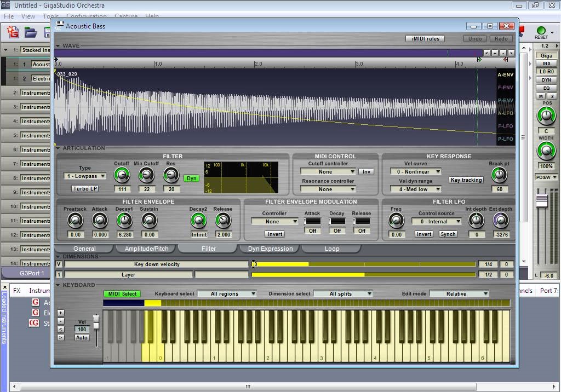The width and height of the screenshot is (561, 392).
Task: Click the Preattack knob in Filter Envelope
Action: pos(75,221)
